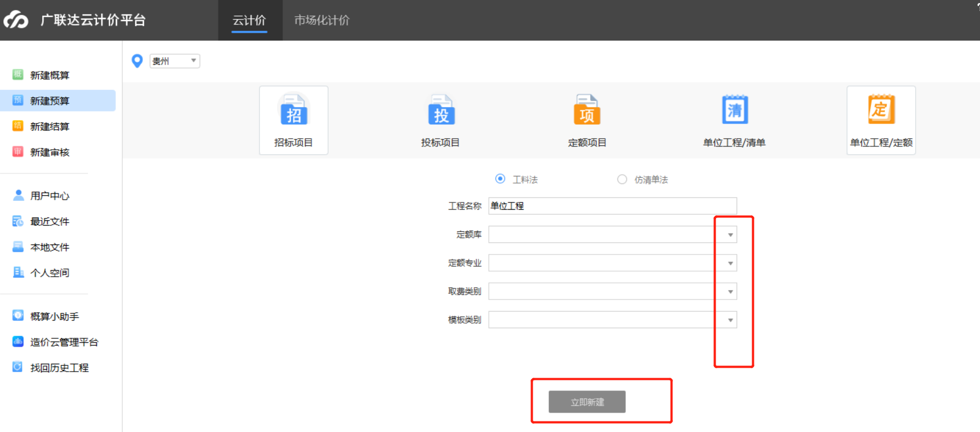
Task: Select the 投标项目 icon
Action: [x=441, y=110]
